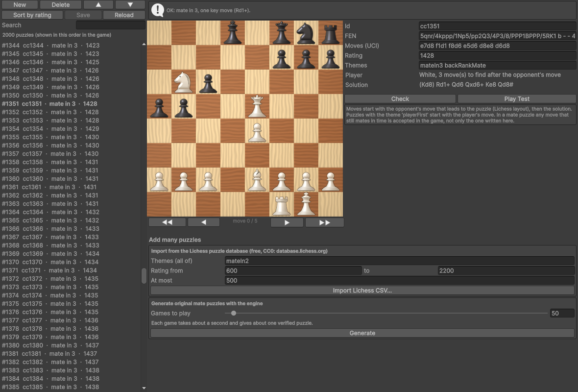Image resolution: width=578 pixels, height=392 pixels.
Task: Edit Games to play value 50
Action: coord(562,313)
